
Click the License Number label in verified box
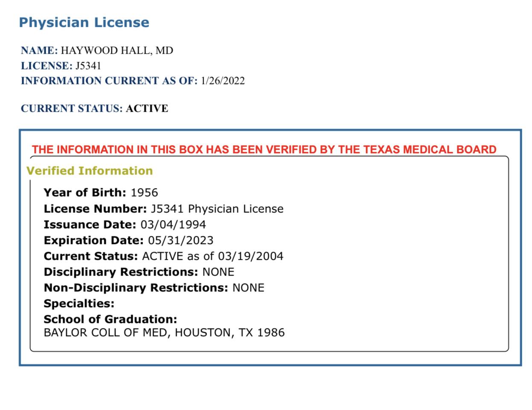pos(95,209)
